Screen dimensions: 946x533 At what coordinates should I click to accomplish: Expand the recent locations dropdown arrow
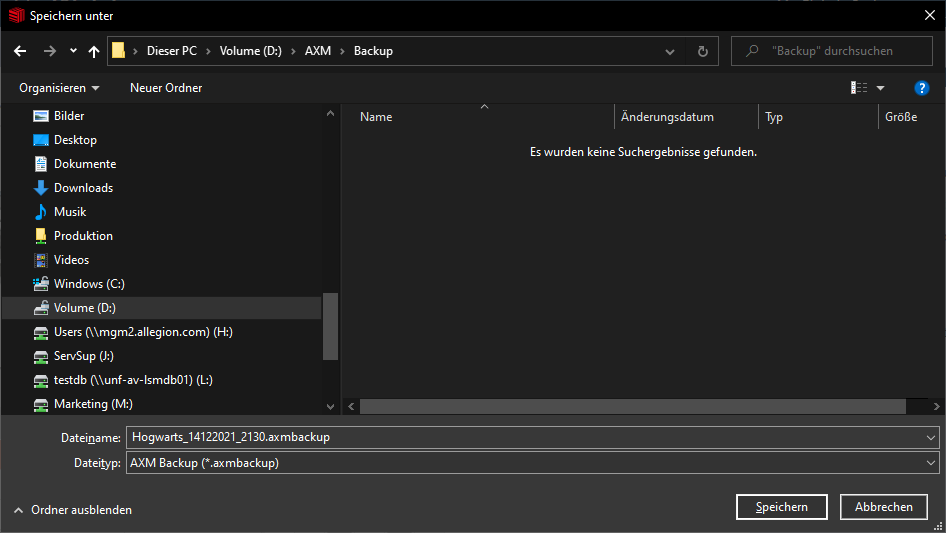tap(73, 51)
